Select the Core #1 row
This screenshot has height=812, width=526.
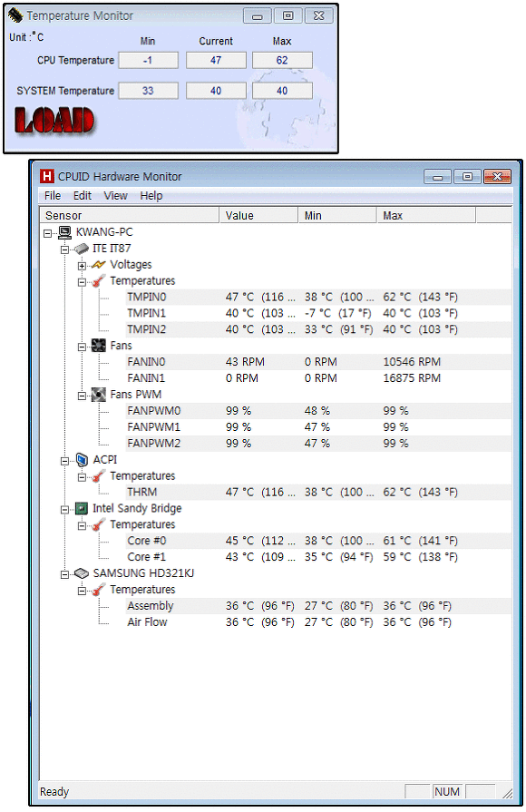[x=318, y=557]
